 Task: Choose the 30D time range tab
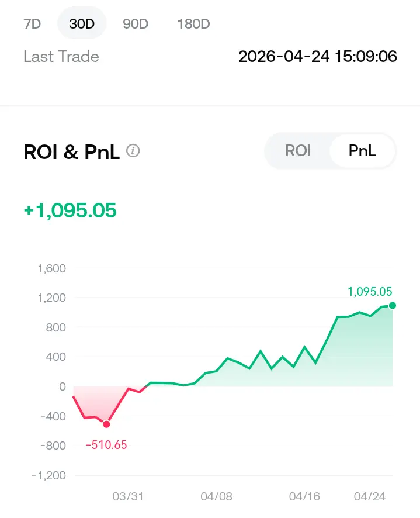click(x=81, y=24)
